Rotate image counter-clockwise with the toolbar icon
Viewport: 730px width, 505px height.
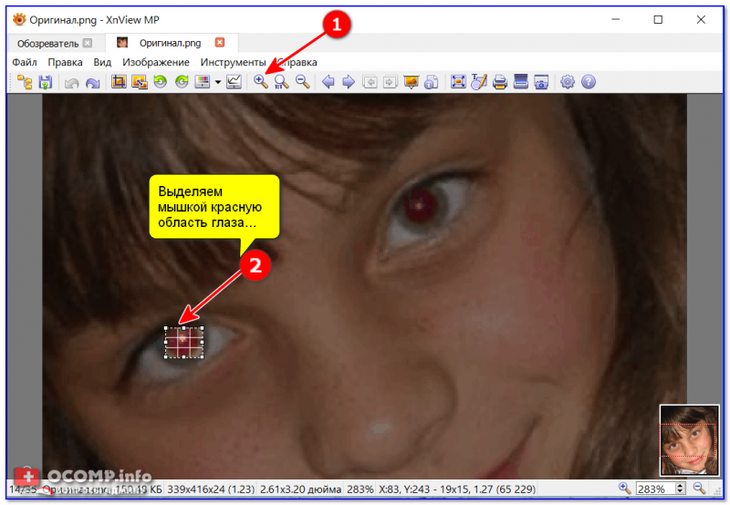[160, 82]
